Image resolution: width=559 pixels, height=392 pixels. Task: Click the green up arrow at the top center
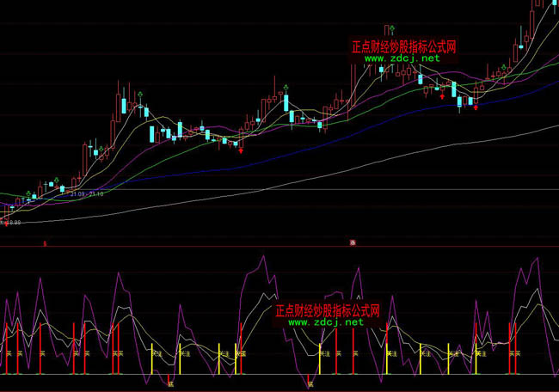[x=391, y=29]
